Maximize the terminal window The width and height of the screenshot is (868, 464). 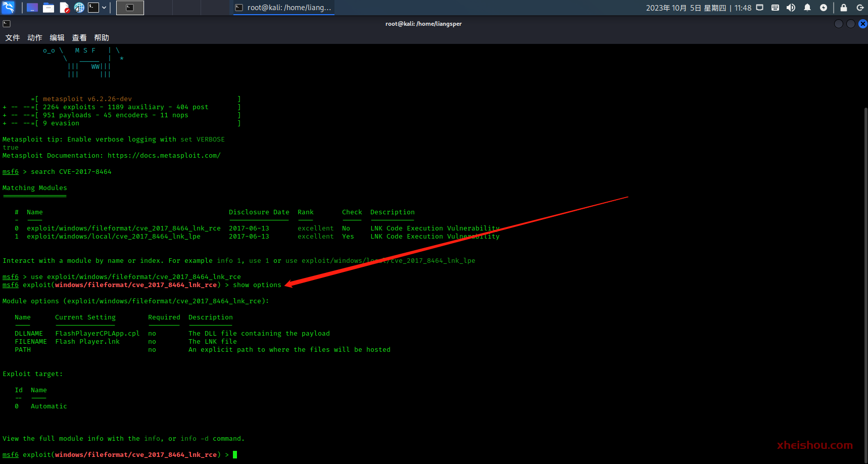click(851, 24)
